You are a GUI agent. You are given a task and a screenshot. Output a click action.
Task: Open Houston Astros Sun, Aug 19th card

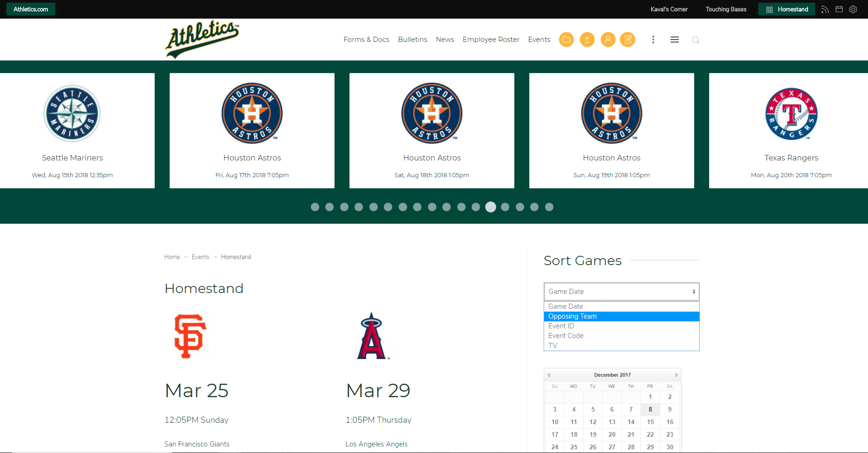612,131
